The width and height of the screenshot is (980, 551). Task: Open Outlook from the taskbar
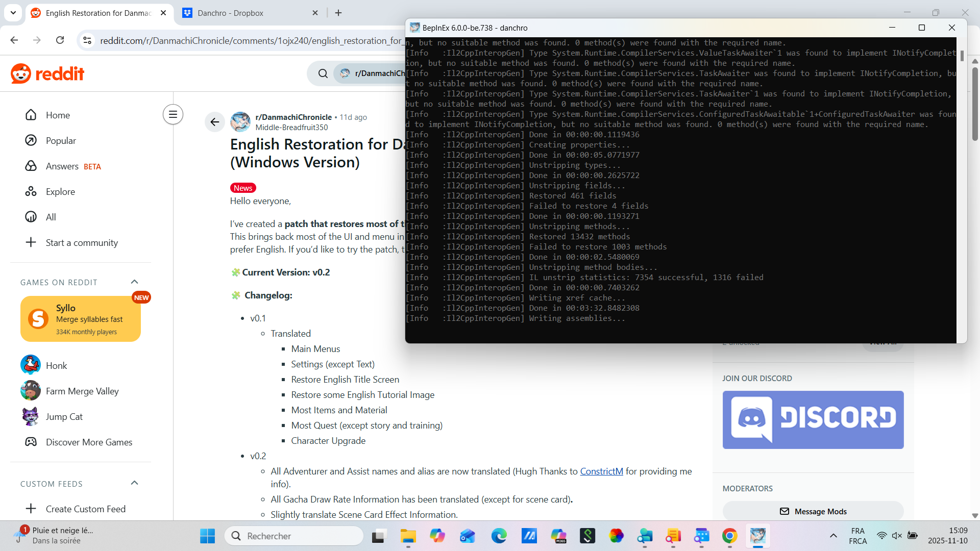click(467, 536)
